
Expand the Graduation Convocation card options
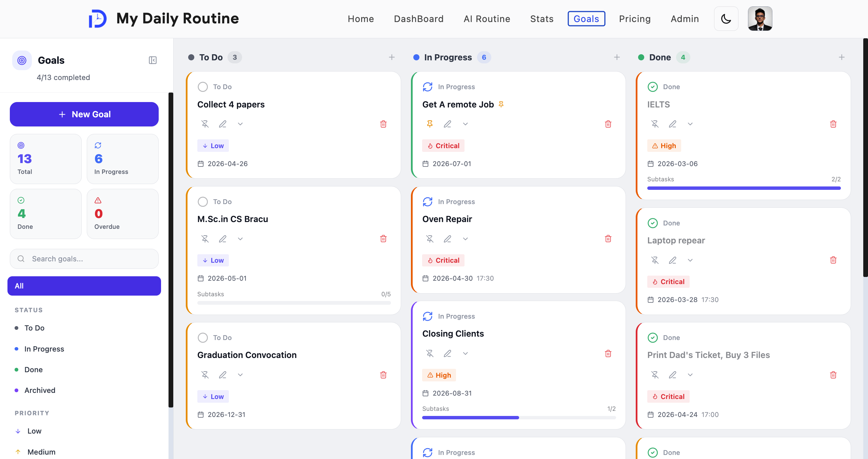[240, 375]
